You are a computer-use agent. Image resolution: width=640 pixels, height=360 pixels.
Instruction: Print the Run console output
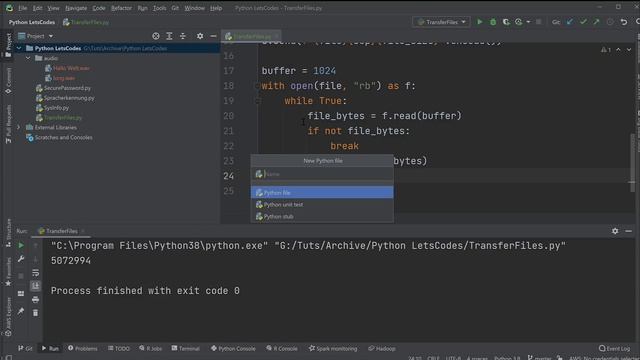(x=36, y=300)
